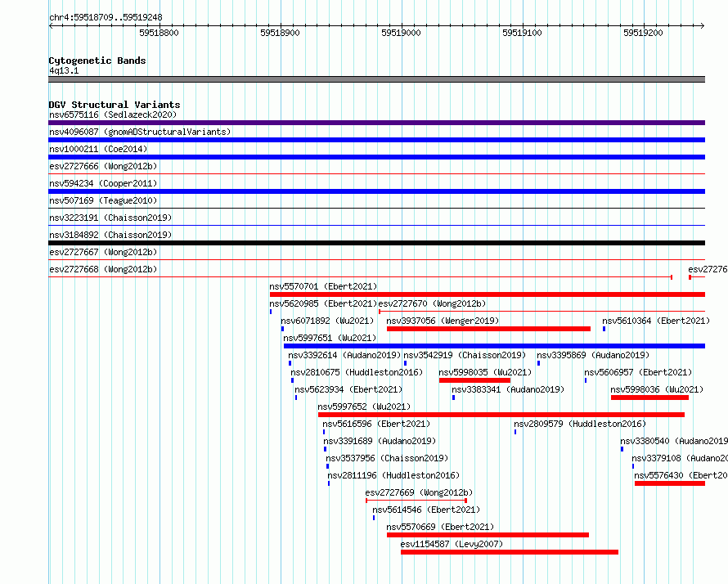Click the red nsv5576430 variant bar
Viewport: 728px width, 584px height.
[x=670, y=483]
